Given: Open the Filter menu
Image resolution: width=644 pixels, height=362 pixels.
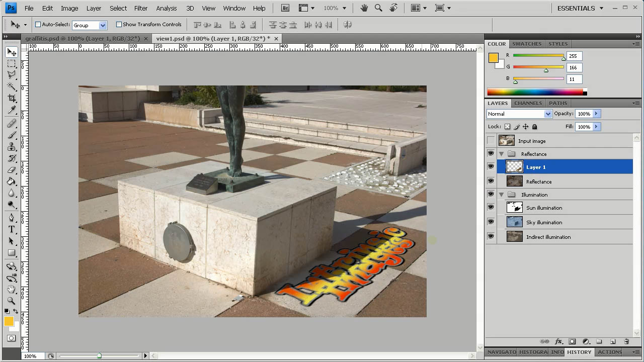Looking at the screenshot, I should [141, 8].
